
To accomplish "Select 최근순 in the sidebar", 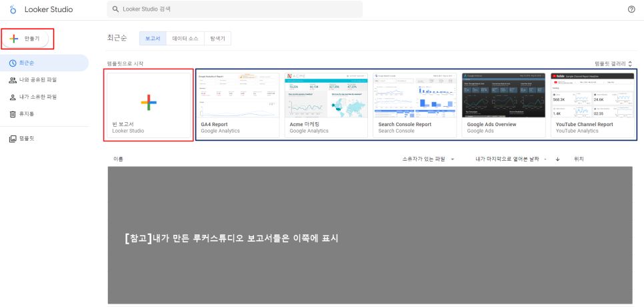I will tap(44, 63).
